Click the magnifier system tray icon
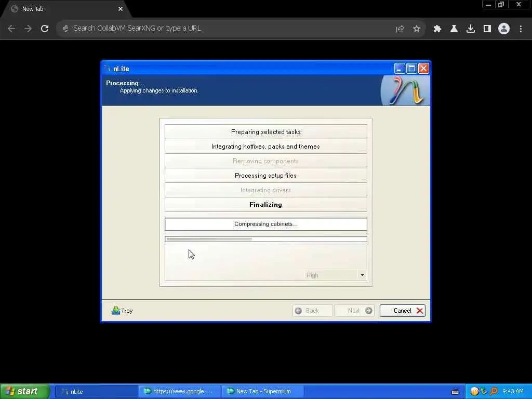The image size is (532, 399). click(x=494, y=391)
